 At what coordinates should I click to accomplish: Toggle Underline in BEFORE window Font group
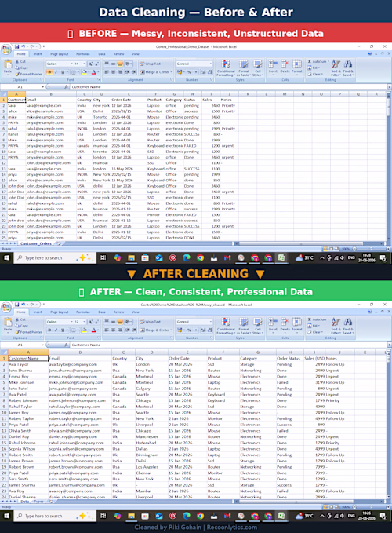pos(63,72)
